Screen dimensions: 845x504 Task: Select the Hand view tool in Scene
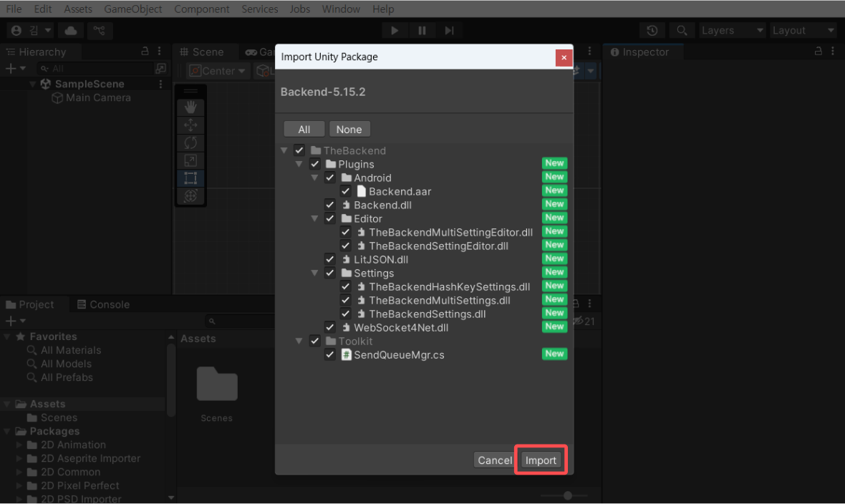[190, 107]
